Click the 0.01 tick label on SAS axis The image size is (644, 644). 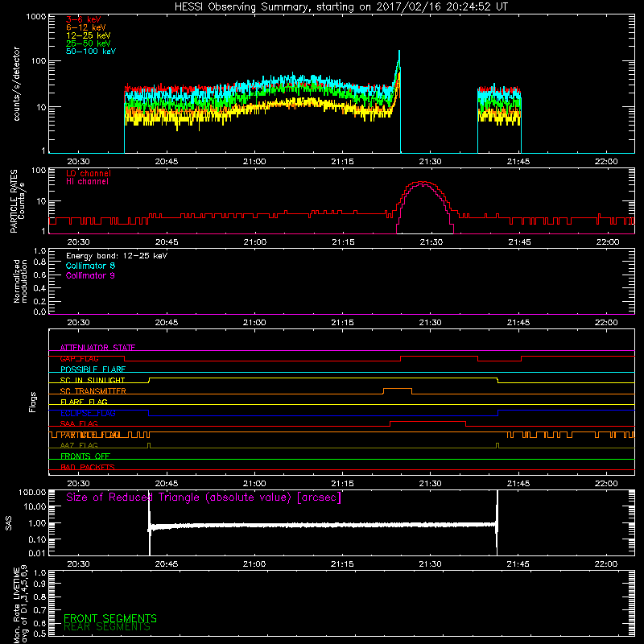[37, 553]
